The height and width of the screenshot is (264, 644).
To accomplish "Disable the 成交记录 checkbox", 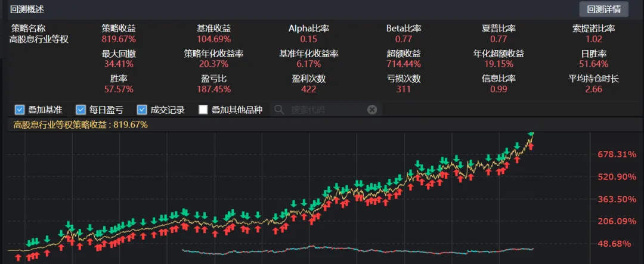I will (142, 110).
